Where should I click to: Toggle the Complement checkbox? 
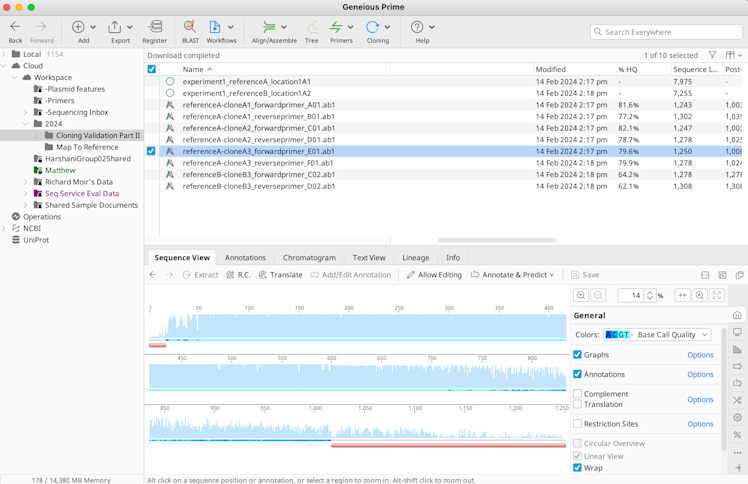click(578, 394)
